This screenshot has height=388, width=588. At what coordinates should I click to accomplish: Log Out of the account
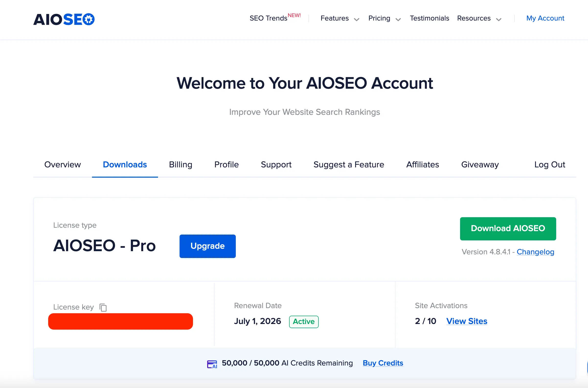pos(550,164)
